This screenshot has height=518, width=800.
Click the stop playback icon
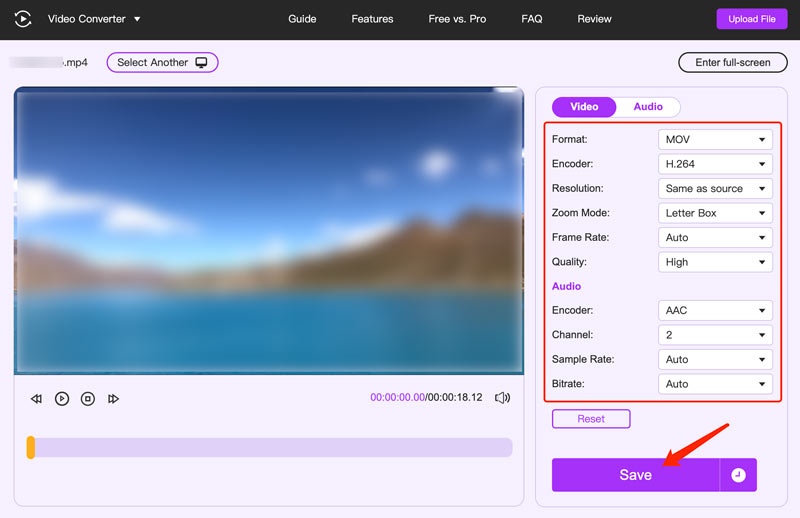pos(88,399)
